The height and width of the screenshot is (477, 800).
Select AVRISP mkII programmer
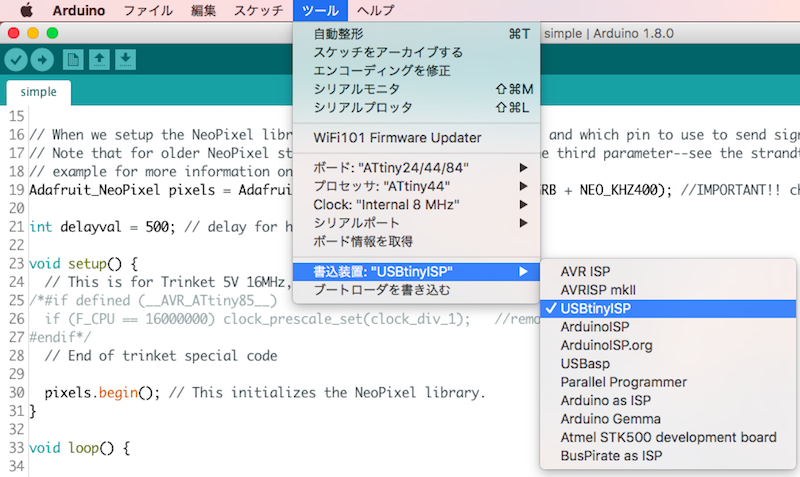tap(668, 290)
